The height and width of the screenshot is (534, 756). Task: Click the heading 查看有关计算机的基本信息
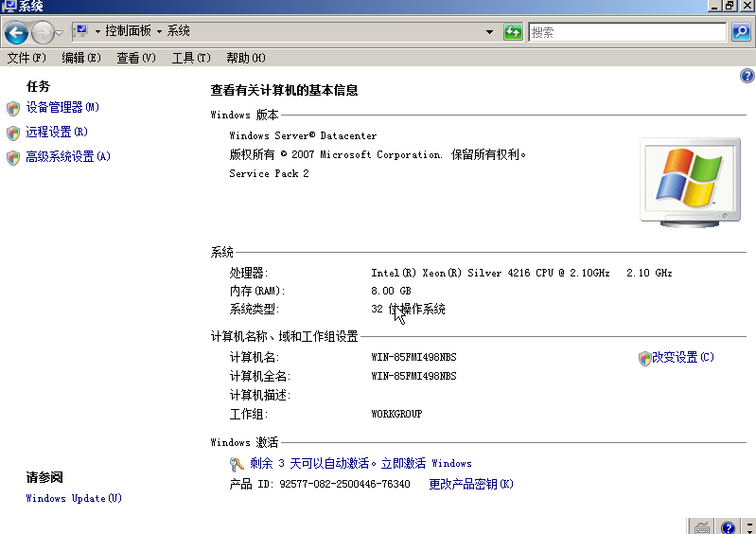284,90
